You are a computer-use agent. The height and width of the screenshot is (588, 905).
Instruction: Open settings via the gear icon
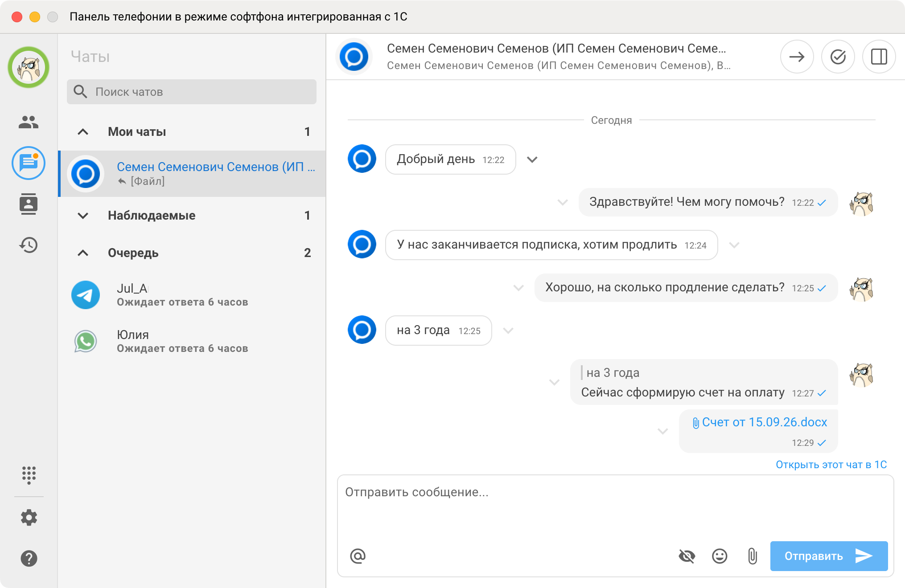29,518
